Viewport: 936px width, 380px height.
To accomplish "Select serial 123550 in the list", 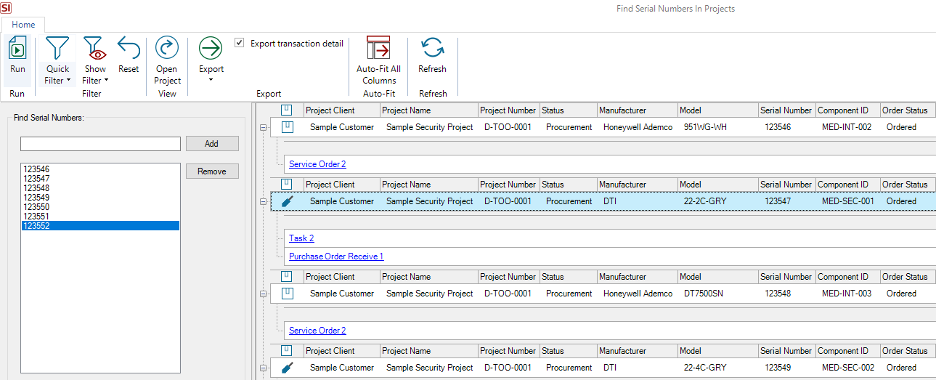I will (100, 206).
